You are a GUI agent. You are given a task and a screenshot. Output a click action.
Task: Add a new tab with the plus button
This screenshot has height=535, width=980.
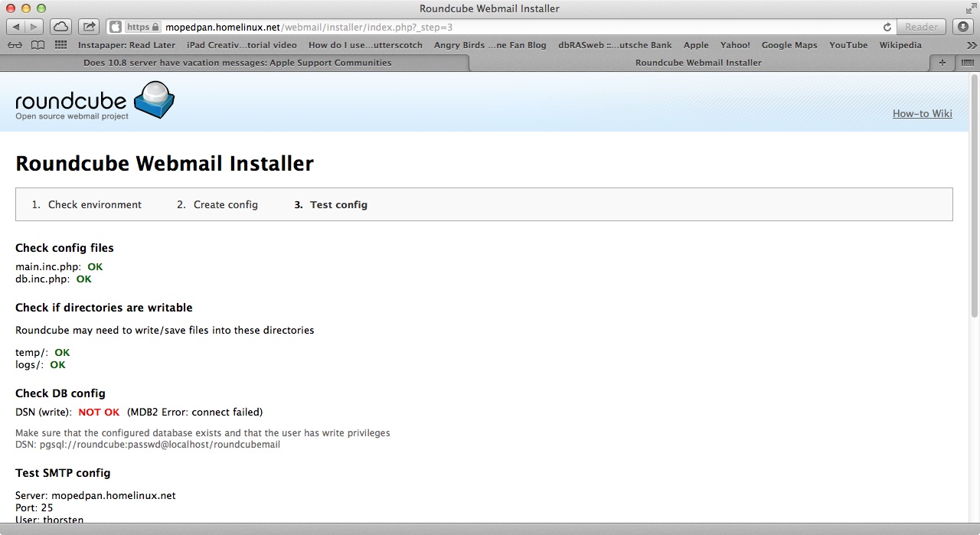tap(942, 63)
